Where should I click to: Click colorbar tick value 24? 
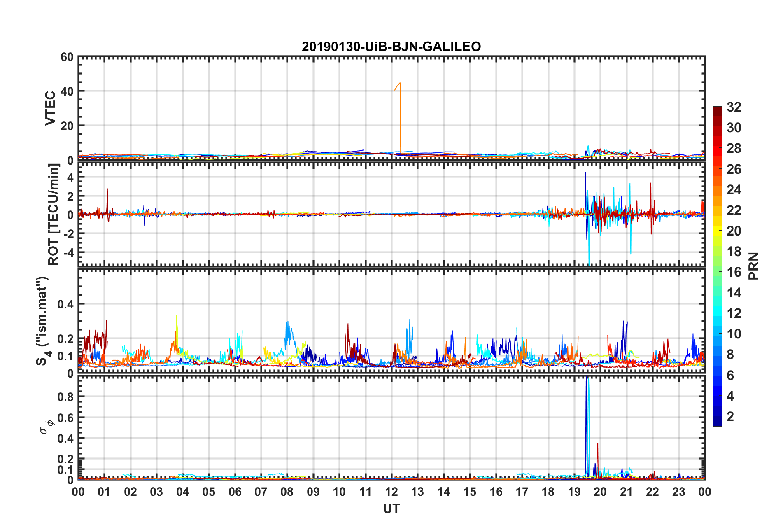pos(734,190)
